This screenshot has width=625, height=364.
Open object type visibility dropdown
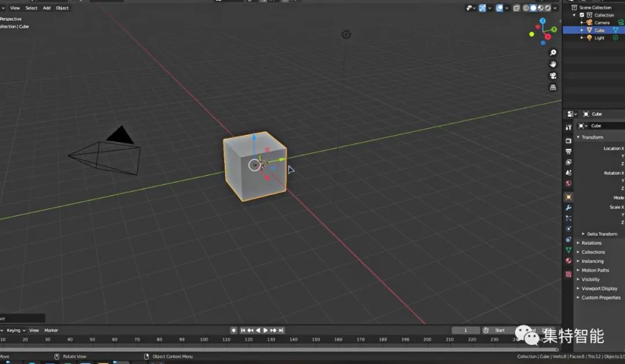coord(471,8)
